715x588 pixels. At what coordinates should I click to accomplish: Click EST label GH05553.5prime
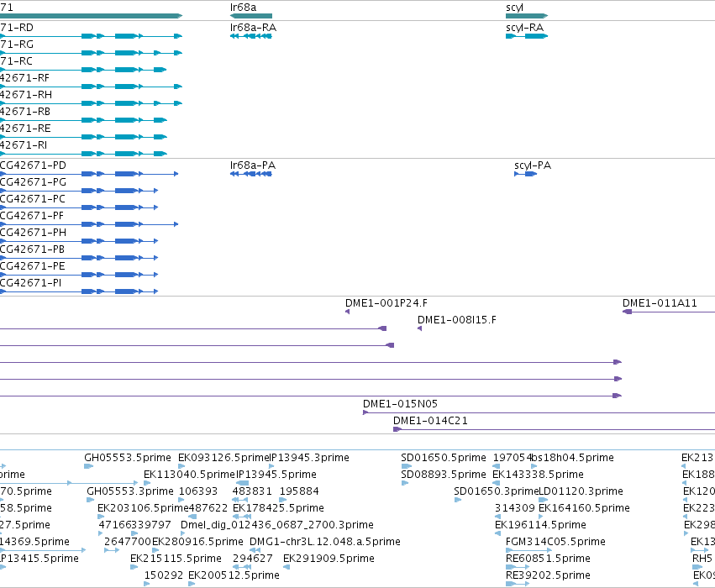(x=128, y=458)
